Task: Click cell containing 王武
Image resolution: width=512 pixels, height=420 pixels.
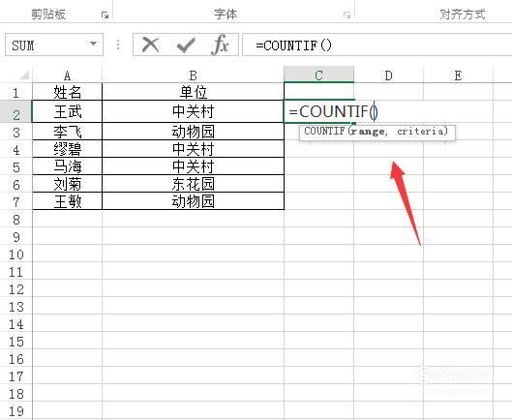Action: pos(67,111)
